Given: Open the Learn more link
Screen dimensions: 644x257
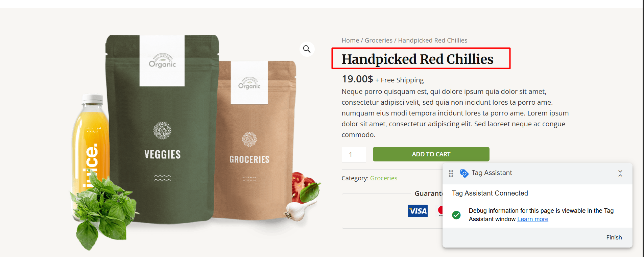Looking at the screenshot, I should [x=533, y=219].
